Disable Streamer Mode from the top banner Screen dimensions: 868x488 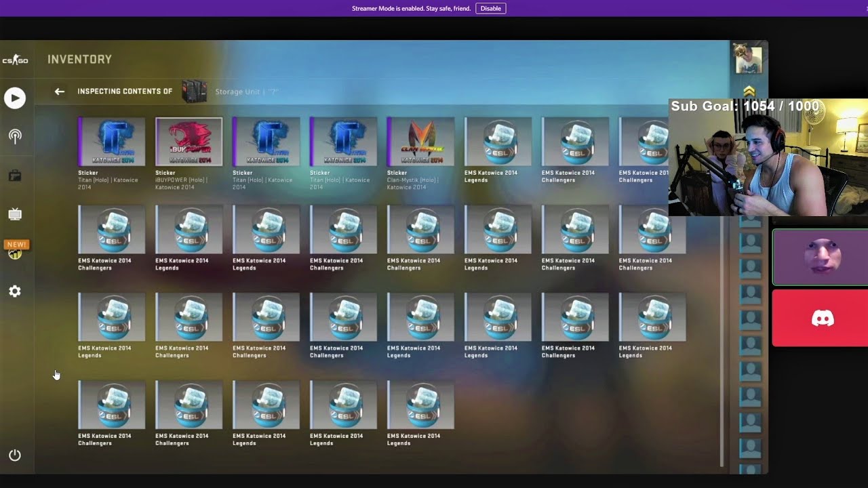[x=490, y=8]
